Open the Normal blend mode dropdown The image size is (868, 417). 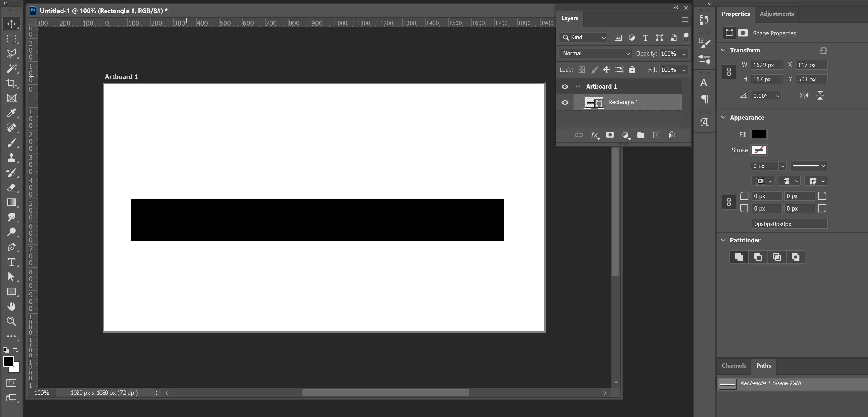(595, 54)
